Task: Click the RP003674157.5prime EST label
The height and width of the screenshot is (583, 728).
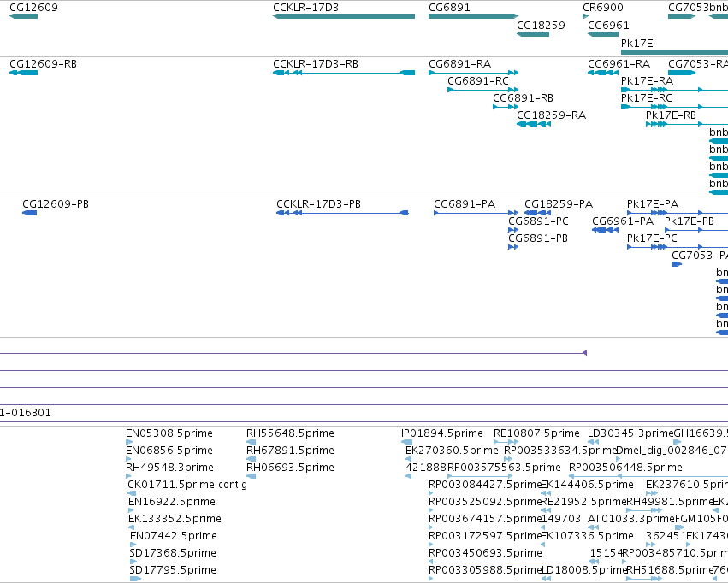Action: point(485,519)
